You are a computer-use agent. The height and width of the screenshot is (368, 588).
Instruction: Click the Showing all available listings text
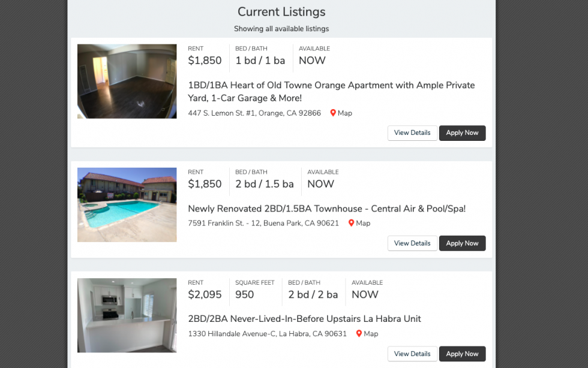[x=281, y=28]
